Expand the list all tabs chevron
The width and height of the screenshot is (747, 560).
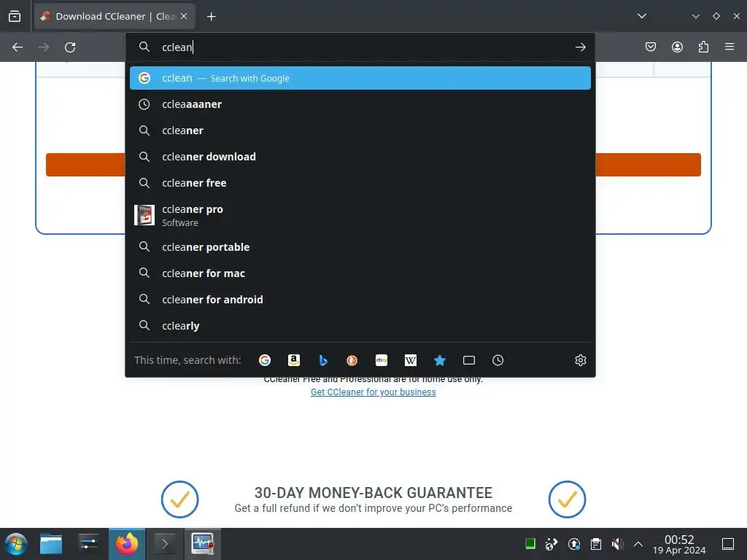click(642, 16)
